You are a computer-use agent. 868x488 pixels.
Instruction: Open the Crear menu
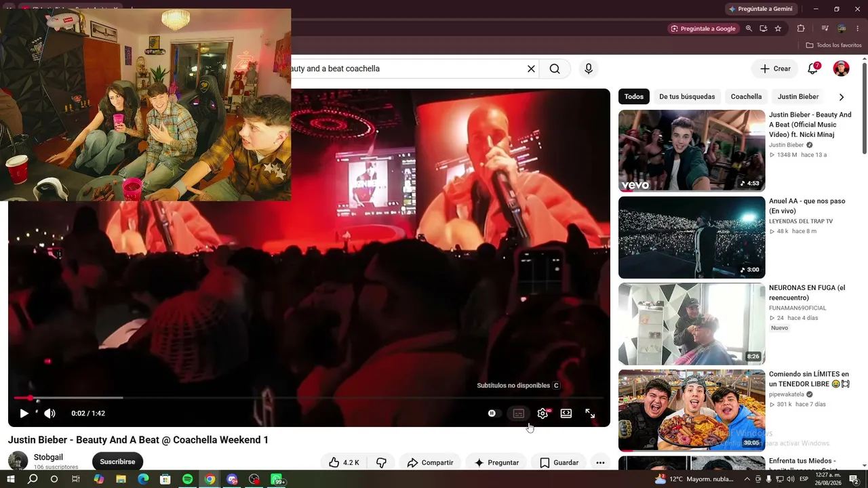pyautogui.click(x=775, y=68)
